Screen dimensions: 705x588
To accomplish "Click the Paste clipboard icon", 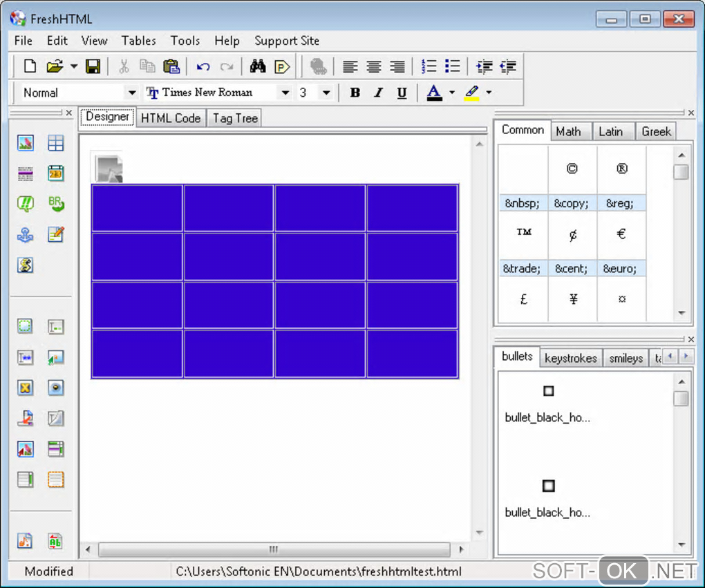I will (171, 66).
